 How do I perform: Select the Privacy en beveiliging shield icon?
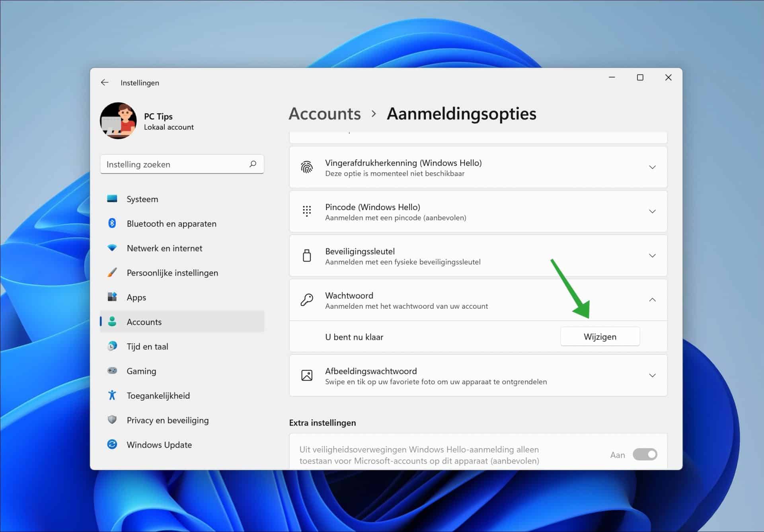(112, 420)
